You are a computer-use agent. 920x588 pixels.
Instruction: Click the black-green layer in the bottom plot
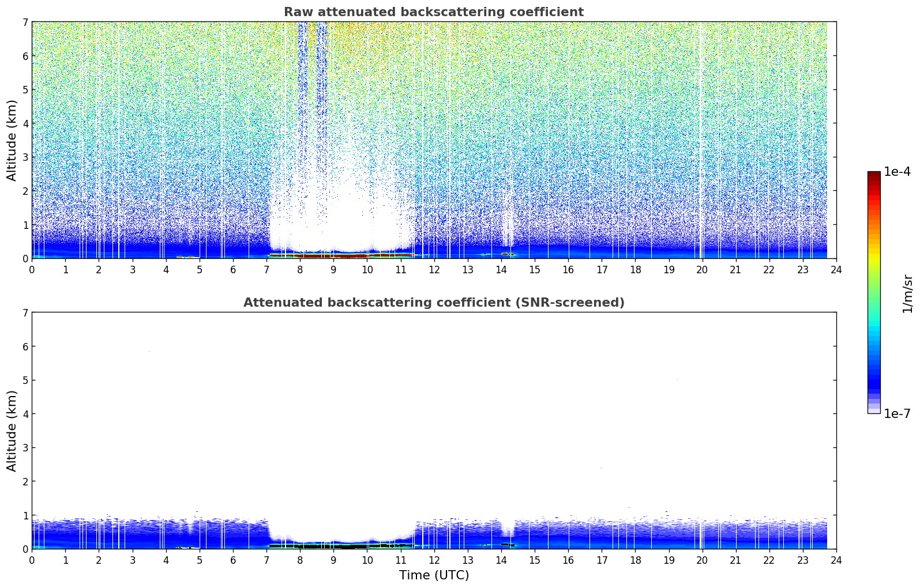pyautogui.click(x=340, y=546)
